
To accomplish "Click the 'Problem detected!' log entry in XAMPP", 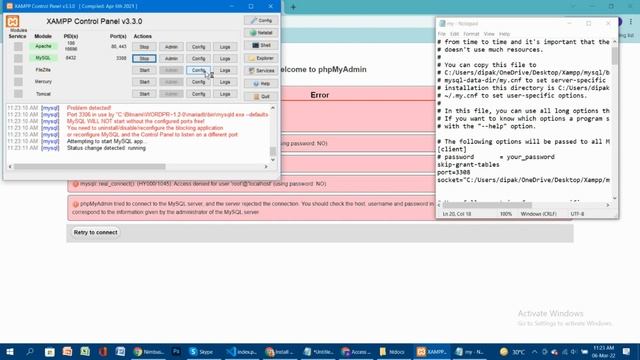I will 89,108.
